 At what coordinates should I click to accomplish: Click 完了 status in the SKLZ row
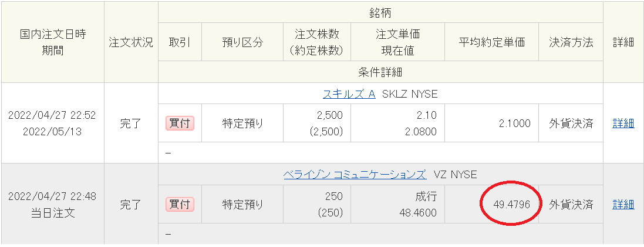[131, 123]
